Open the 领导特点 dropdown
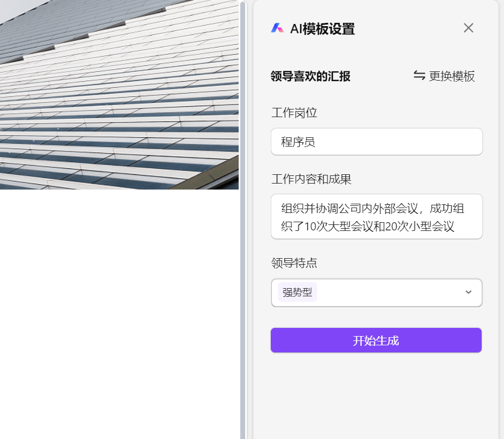This screenshot has width=504, height=439. [x=377, y=293]
